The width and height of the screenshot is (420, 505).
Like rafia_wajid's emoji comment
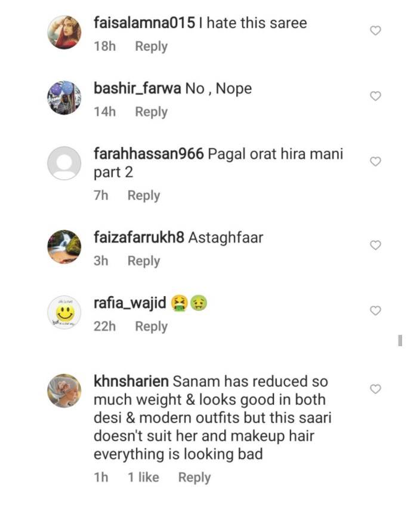(x=375, y=310)
